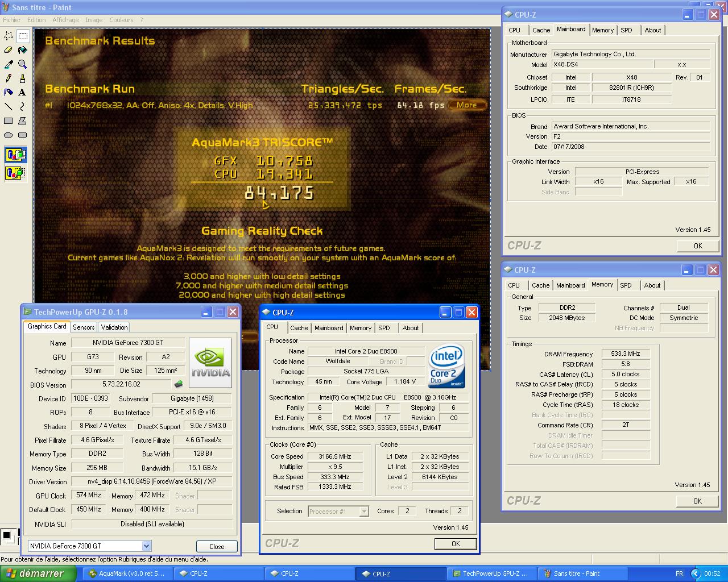Select the Polygon shape tool
Viewport: 728px width, 582px height.
pos(23,120)
